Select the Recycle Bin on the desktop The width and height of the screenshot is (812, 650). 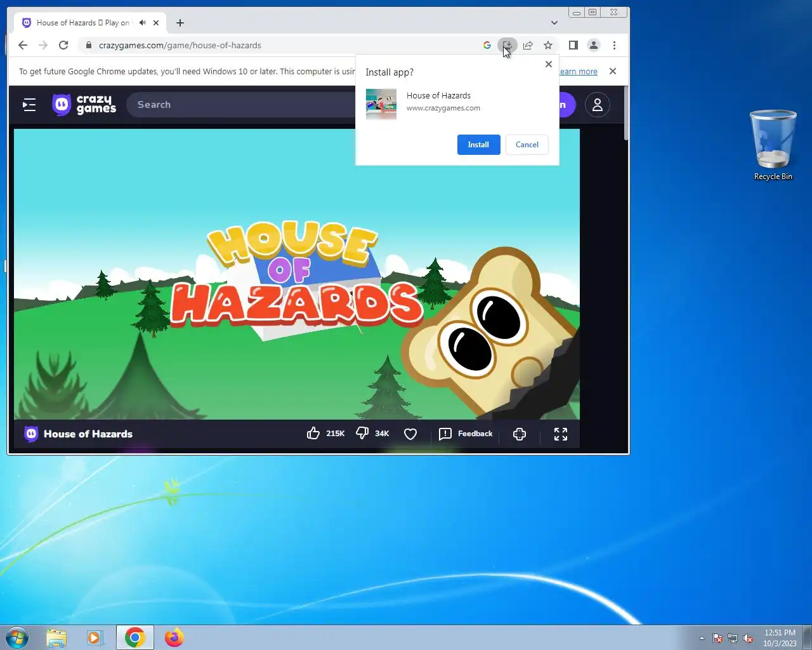pos(773,145)
